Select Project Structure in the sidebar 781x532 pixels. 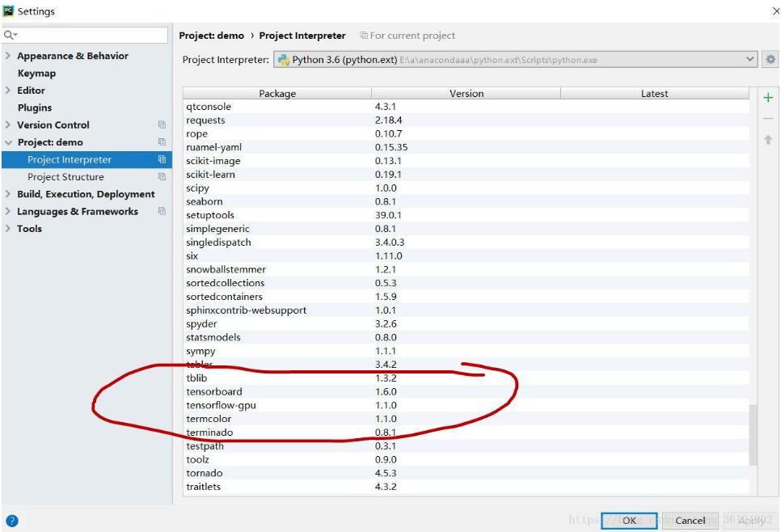pos(65,177)
